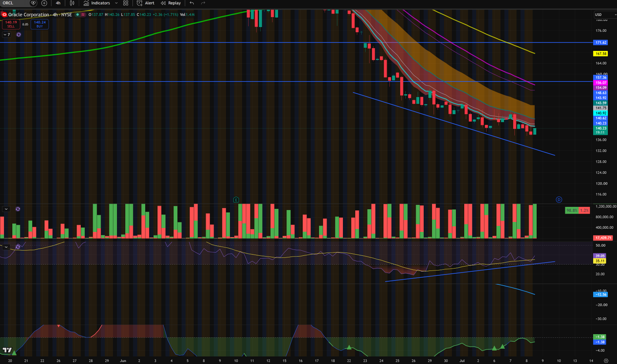Select the cyan 140.92 price label

[601, 113]
